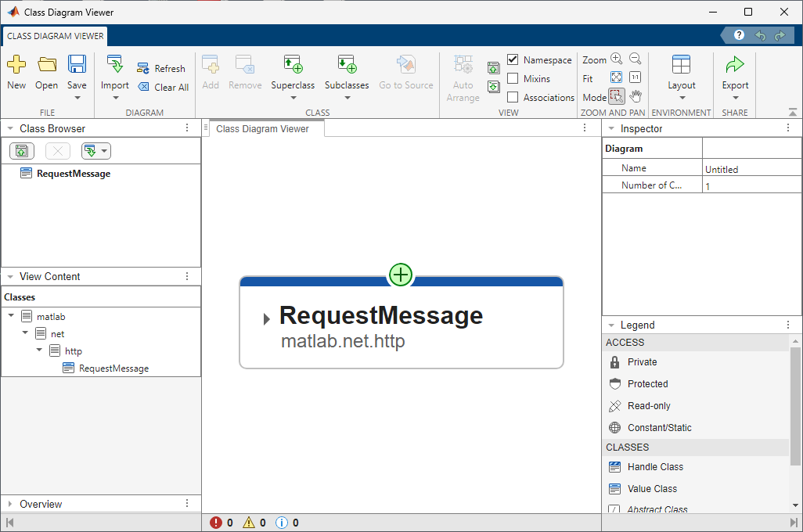Viewport: 803px width, 532px height.
Task: Click the Zoom In magnifier icon
Action: pyautogui.click(x=617, y=59)
